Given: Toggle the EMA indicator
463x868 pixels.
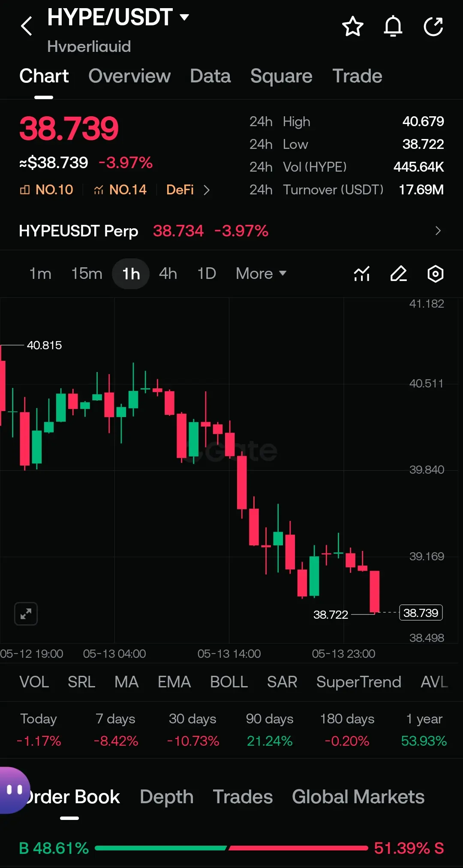Looking at the screenshot, I should click(174, 682).
